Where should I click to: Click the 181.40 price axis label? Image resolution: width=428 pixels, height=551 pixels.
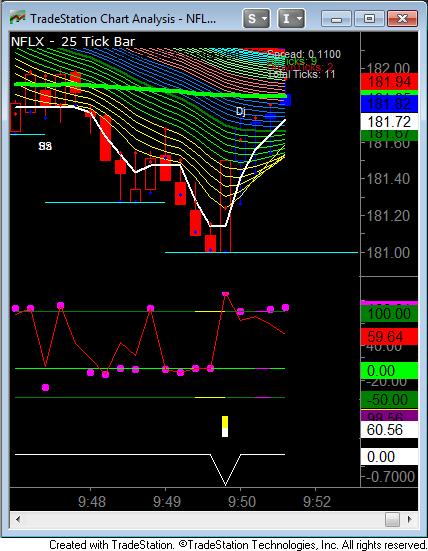coord(388,179)
